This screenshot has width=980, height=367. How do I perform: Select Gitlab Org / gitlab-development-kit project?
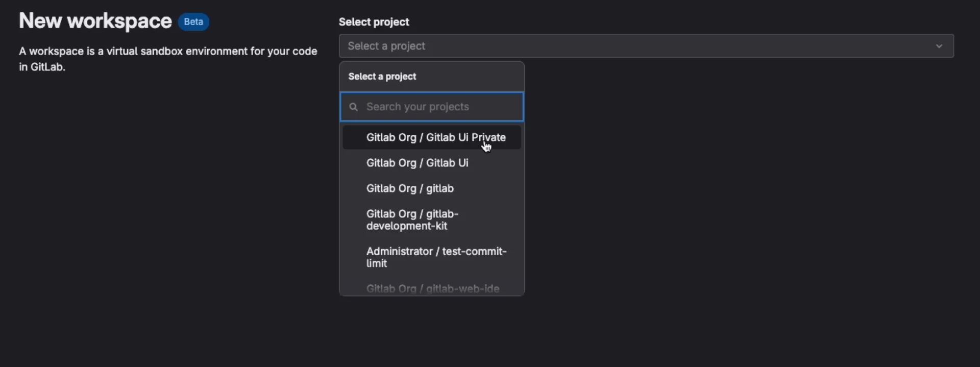412,220
